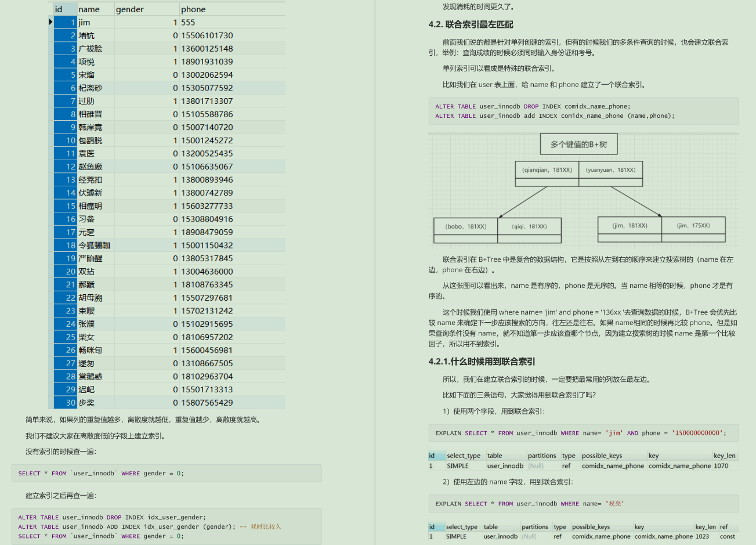
Task: Select phone value '13200525435'
Action: coord(207,154)
